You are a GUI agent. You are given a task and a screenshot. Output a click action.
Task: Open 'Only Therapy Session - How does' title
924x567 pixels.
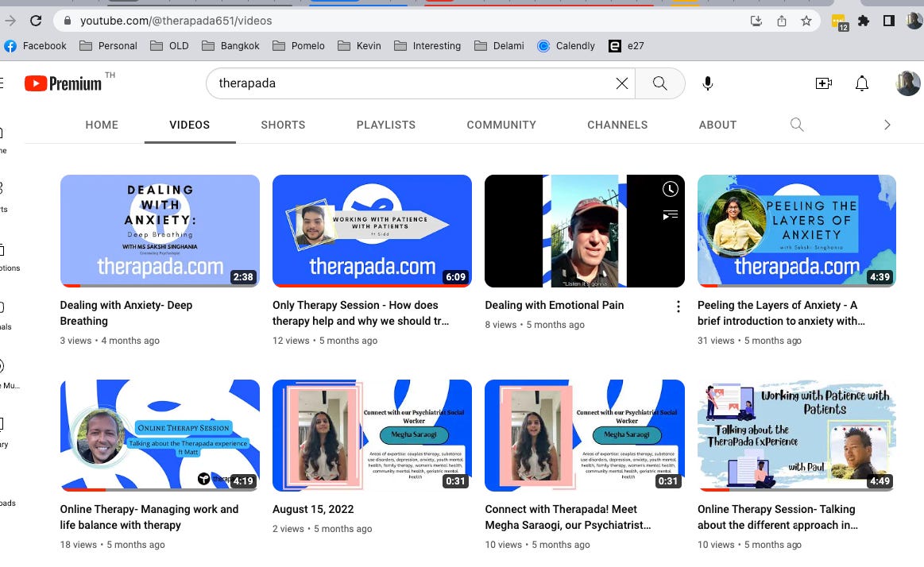(x=361, y=313)
